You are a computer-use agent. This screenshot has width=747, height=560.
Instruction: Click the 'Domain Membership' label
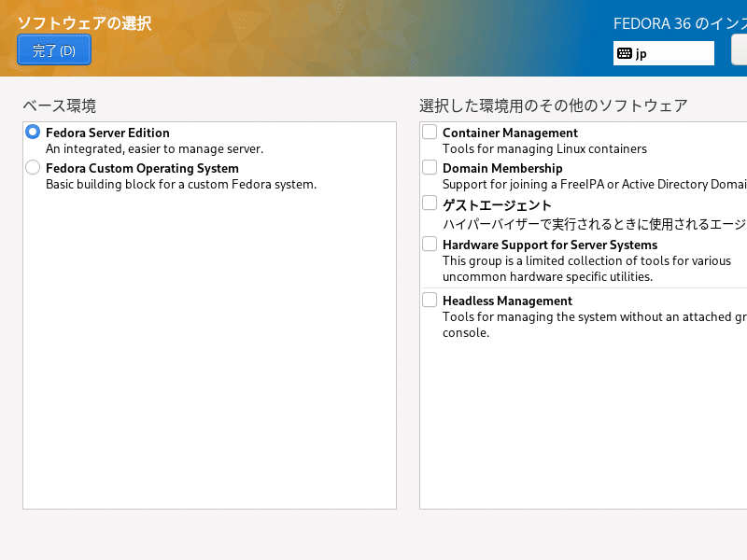[502, 169]
